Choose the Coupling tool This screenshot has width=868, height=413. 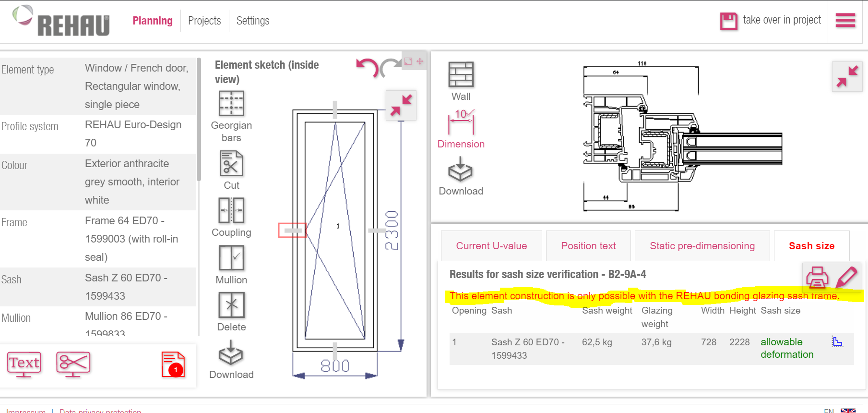pyautogui.click(x=231, y=210)
